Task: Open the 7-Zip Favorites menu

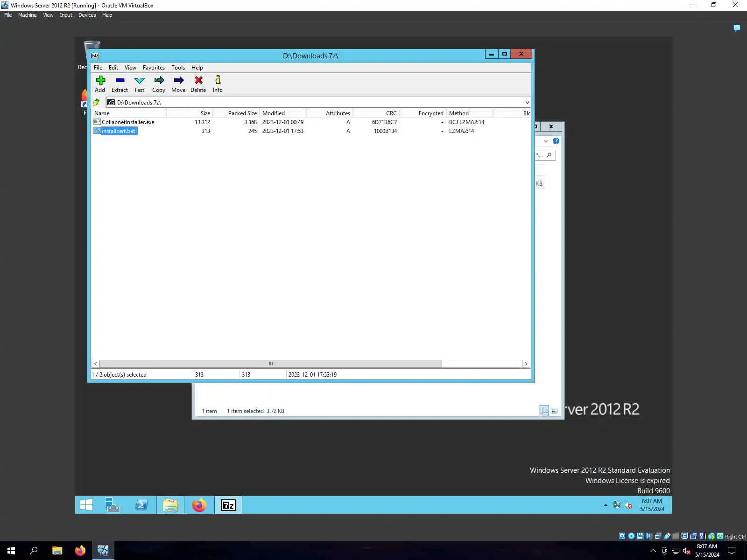Action: (x=154, y=68)
